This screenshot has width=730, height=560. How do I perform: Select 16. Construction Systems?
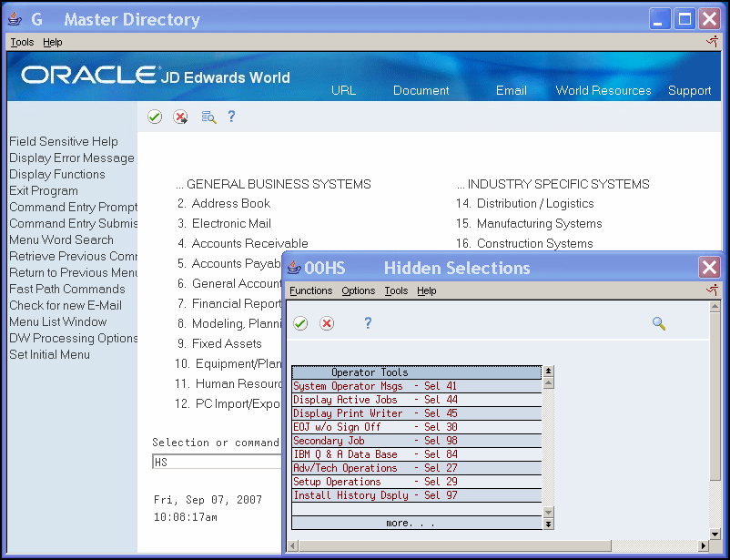pos(524,244)
